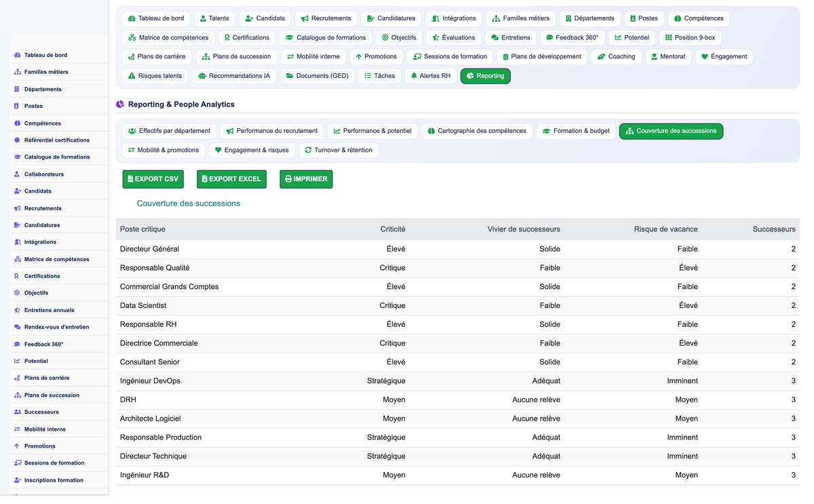Click the file icon on Export CSV
Image resolution: width=814 pixels, height=504 pixels.
pyautogui.click(x=130, y=179)
